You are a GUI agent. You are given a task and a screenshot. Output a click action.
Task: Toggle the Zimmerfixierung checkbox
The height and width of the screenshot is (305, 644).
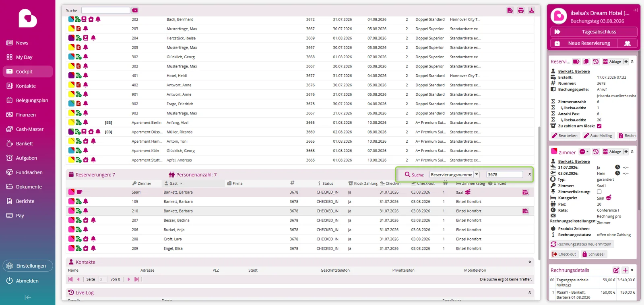point(599,192)
